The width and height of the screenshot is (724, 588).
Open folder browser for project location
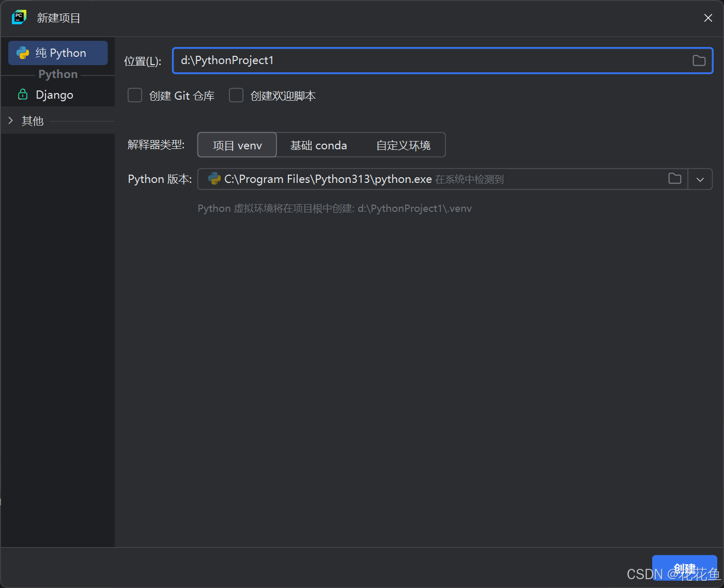click(699, 60)
